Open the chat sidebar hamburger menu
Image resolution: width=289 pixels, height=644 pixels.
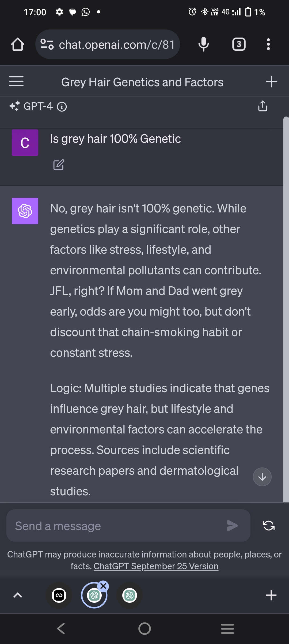tap(16, 81)
